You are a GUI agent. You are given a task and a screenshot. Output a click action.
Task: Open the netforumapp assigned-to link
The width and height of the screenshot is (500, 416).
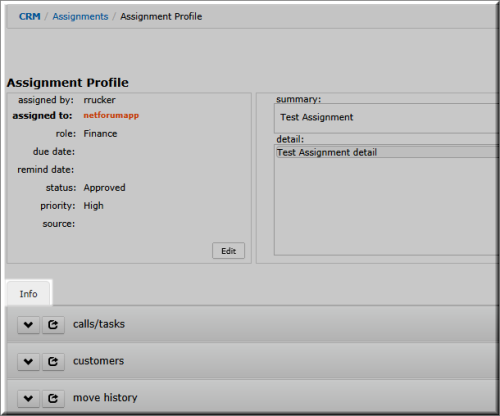pos(111,115)
